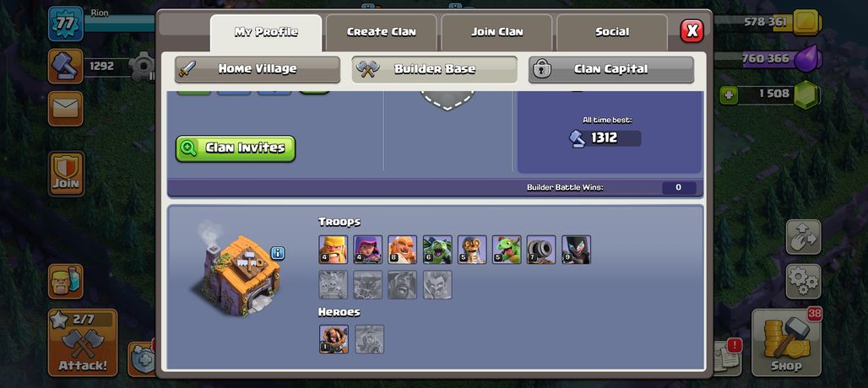This screenshot has width=868, height=388.
Task: Click the Clan Invites button
Action: [x=236, y=148]
